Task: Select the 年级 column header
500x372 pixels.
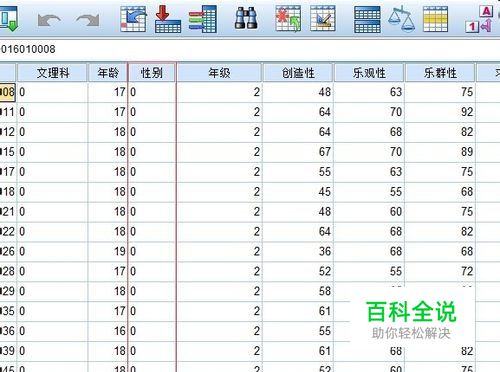Action: tap(219, 72)
